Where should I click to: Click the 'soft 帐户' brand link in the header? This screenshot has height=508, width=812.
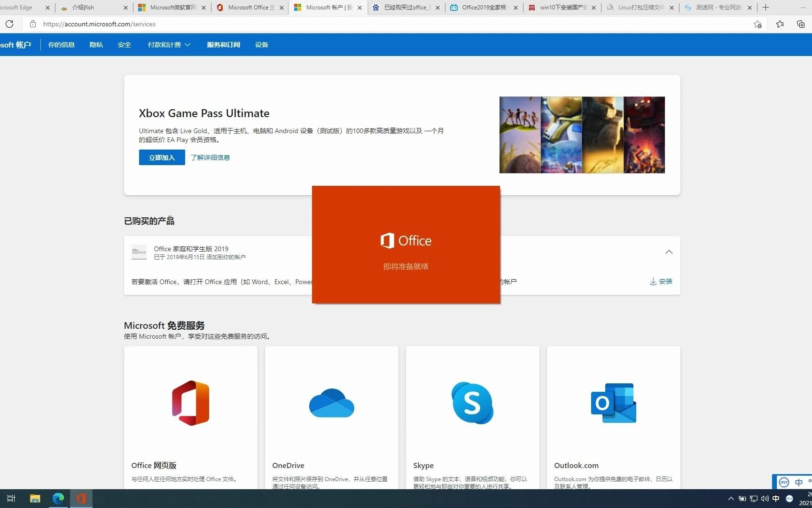16,45
